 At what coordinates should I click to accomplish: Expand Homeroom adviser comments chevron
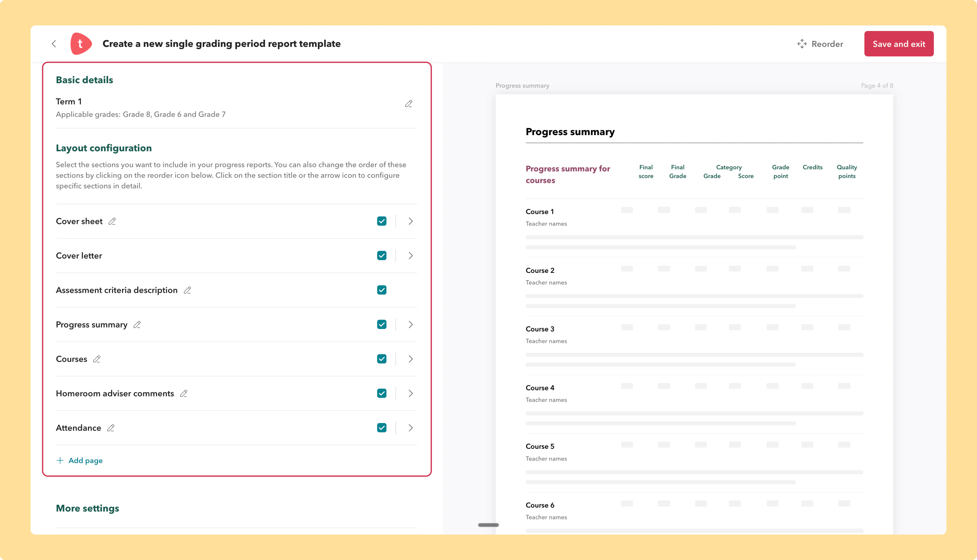411,393
